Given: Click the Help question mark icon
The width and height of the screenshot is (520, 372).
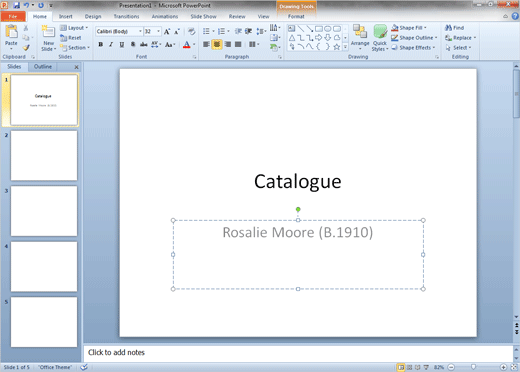Looking at the screenshot, I should [515, 16].
